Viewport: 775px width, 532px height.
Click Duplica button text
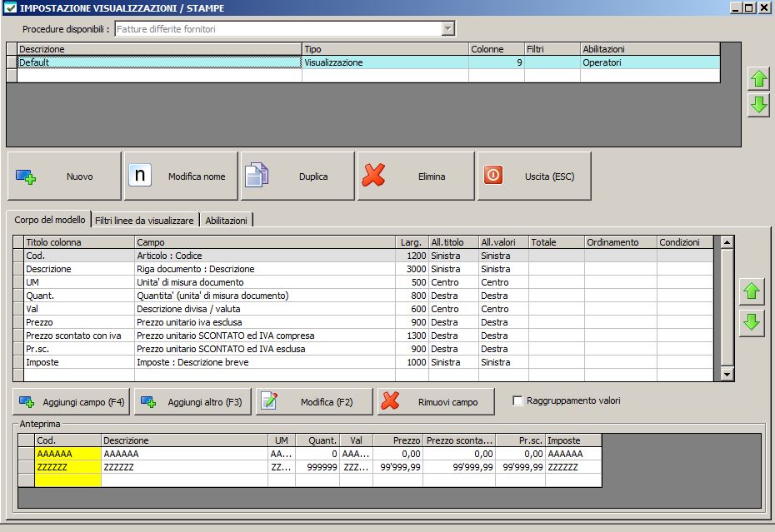tap(313, 177)
